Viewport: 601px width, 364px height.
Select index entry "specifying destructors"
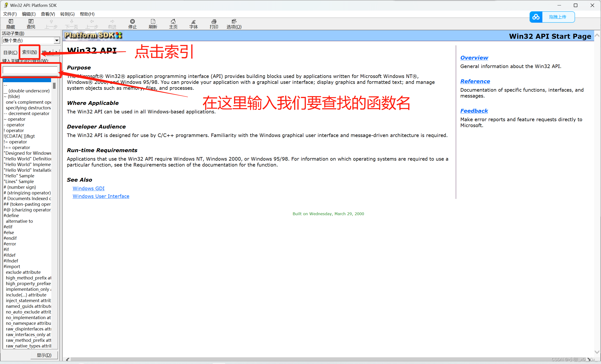(x=28, y=108)
